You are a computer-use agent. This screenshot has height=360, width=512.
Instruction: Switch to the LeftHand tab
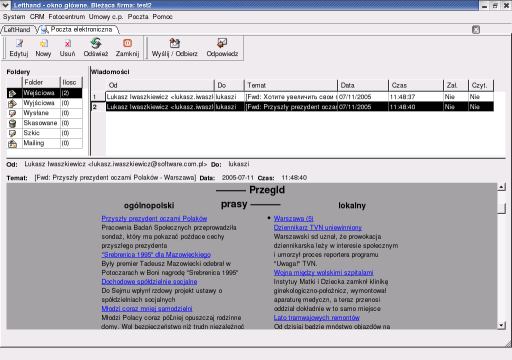17,30
